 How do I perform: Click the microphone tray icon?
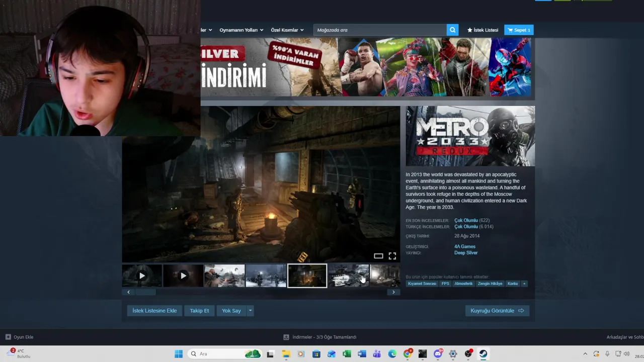click(x=607, y=354)
